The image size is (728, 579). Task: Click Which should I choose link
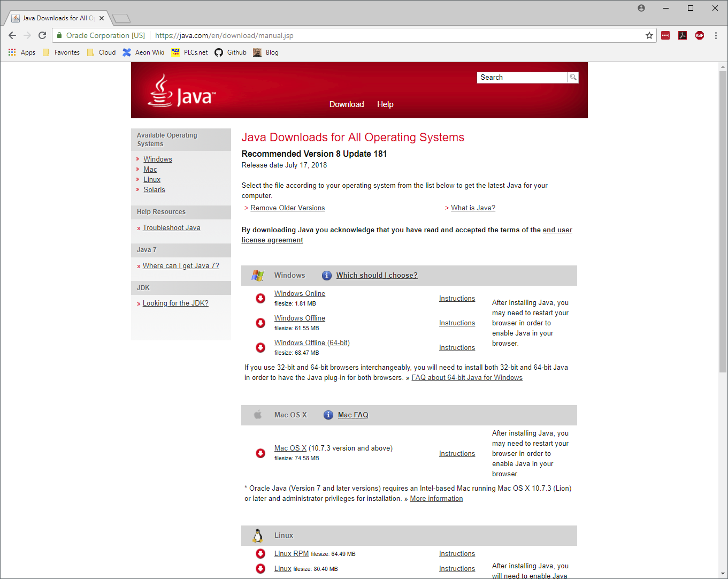(377, 276)
